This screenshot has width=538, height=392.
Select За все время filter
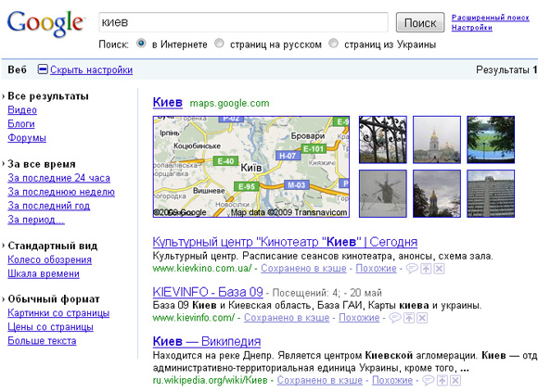pos(42,164)
